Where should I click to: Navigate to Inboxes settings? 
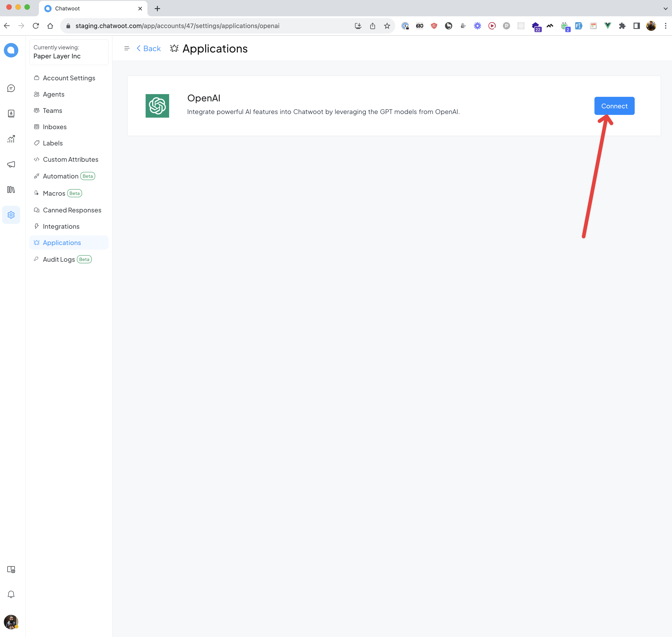coord(54,126)
